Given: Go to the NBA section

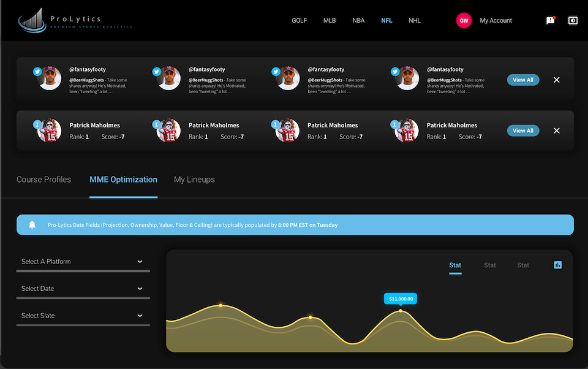Looking at the screenshot, I should [x=358, y=21].
